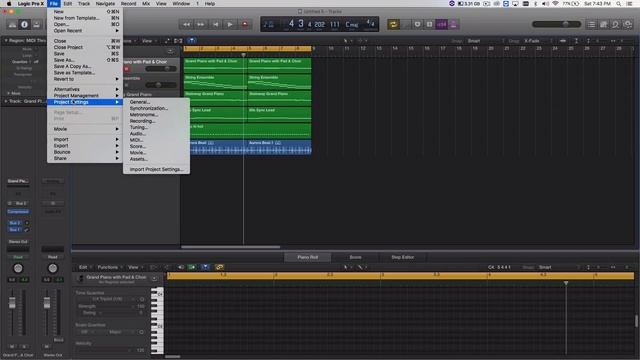Open the media Browsers icon
The height and width of the screenshot is (360, 640).
(x=628, y=24)
